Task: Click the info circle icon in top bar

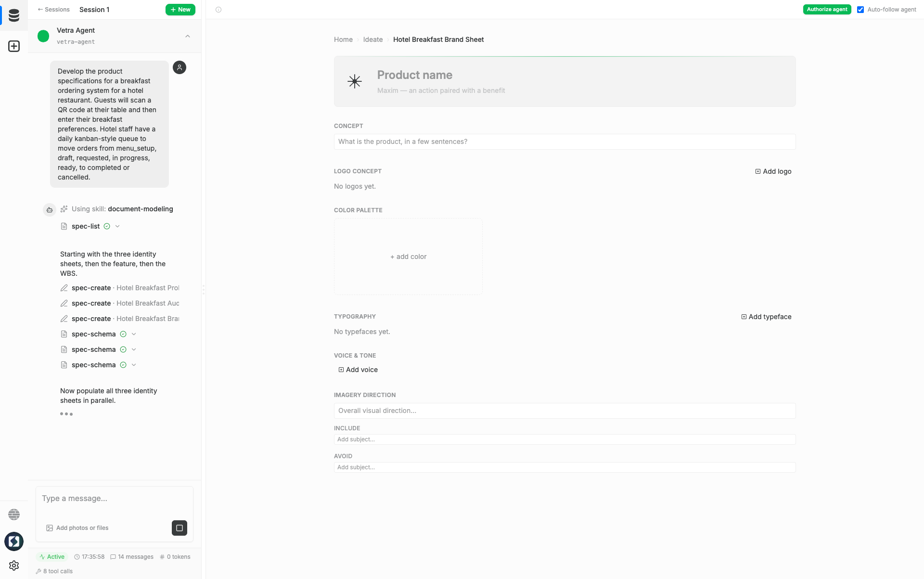Action: tap(218, 10)
